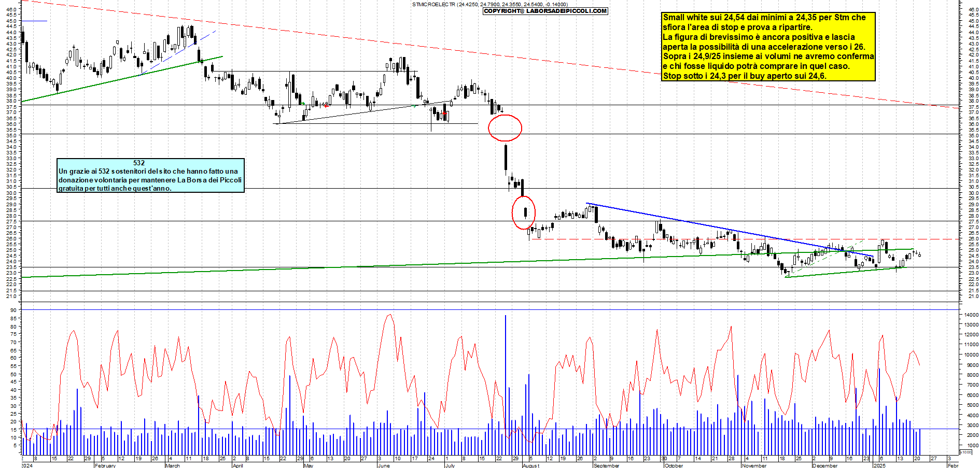The width and height of the screenshot is (980, 468).
Task: Click the 'March' month label on time axis
Action: point(173,465)
